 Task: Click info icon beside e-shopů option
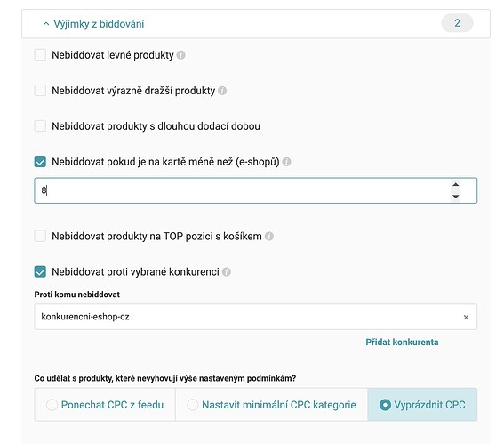(x=287, y=162)
